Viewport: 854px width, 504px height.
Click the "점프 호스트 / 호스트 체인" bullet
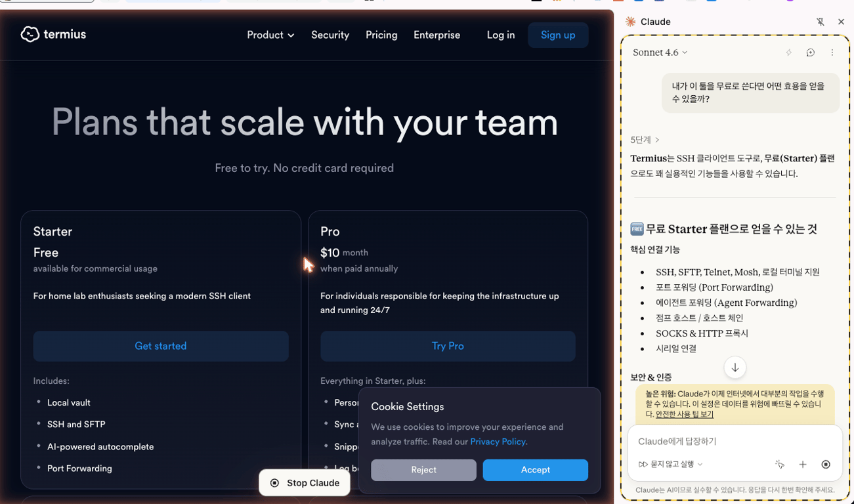(x=700, y=318)
